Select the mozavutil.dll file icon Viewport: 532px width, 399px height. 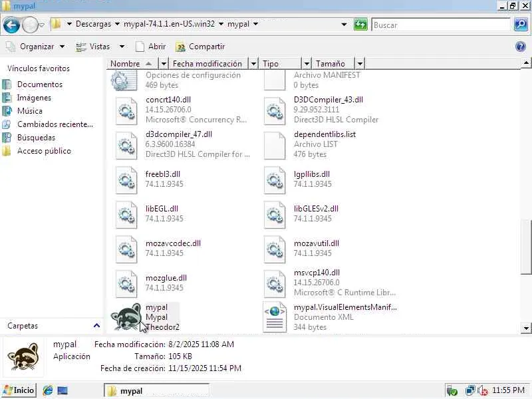[x=275, y=249]
